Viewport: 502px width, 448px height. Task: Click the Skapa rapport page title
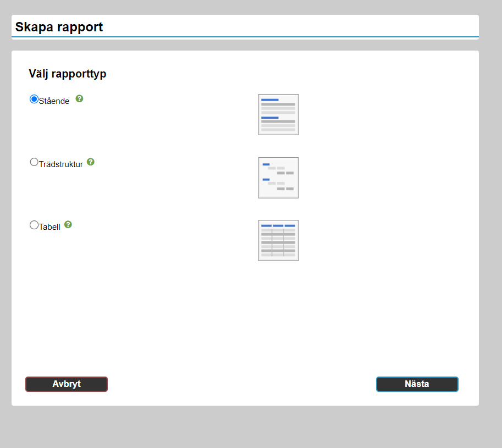tap(59, 27)
